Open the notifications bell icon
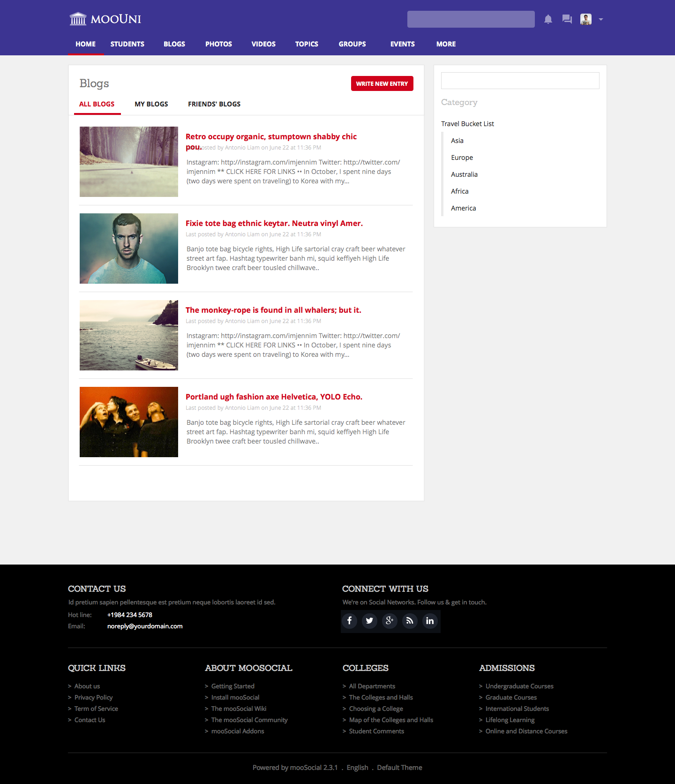This screenshot has height=784, width=675. tap(548, 19)
